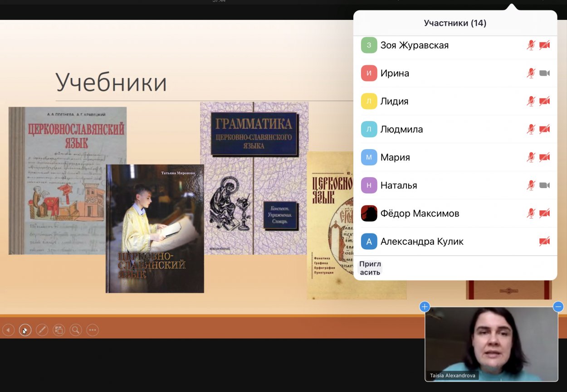Image resolution: width=567 pixels, height=392 pixels.
Task: Toggle Ирина's camera icon
Action: pyautogui.click(x=544, y=73)
